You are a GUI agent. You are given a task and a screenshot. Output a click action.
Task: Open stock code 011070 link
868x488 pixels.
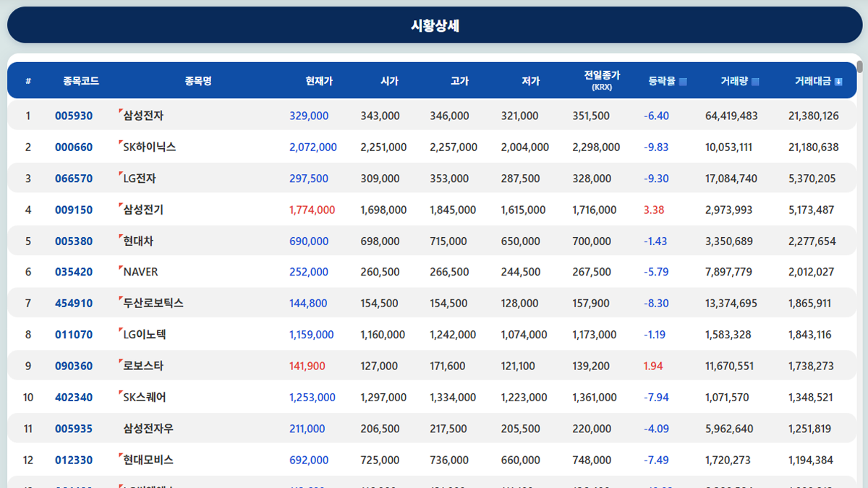74,335
